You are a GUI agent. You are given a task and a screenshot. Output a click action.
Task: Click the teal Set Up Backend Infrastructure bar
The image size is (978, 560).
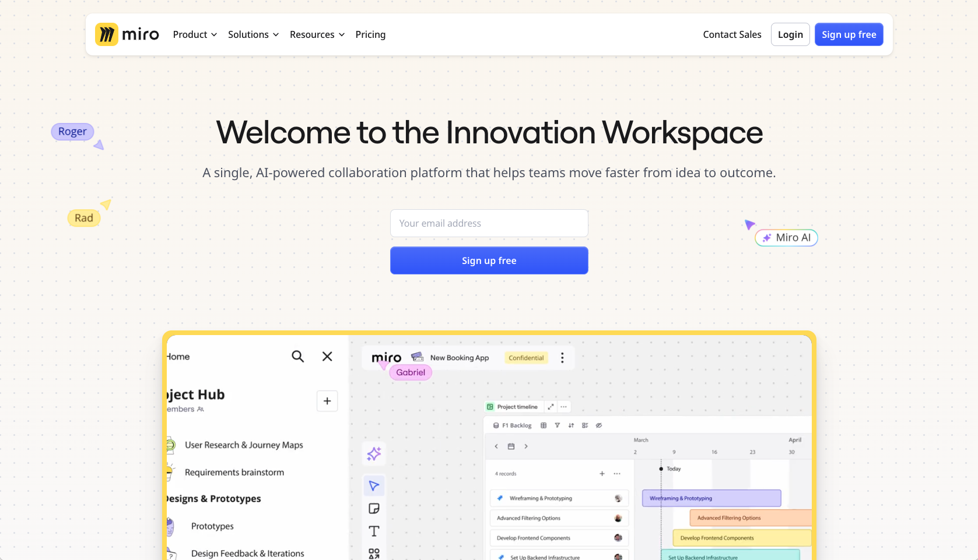coord(730,555)
